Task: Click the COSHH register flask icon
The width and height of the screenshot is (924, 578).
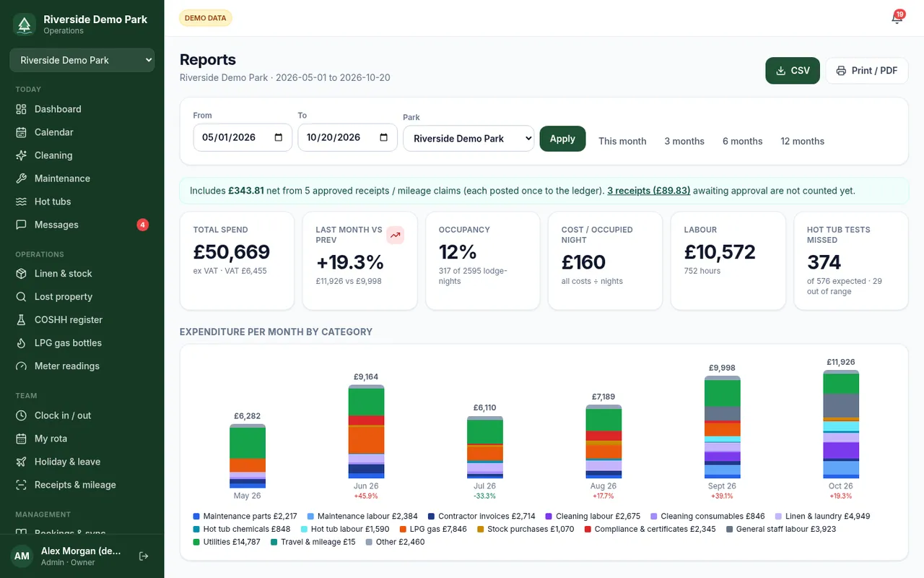Action: point(21,320)
